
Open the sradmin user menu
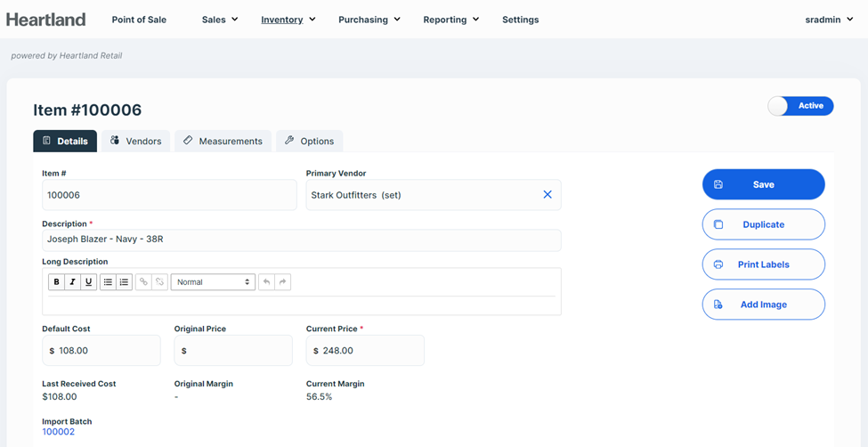point(829,20)
